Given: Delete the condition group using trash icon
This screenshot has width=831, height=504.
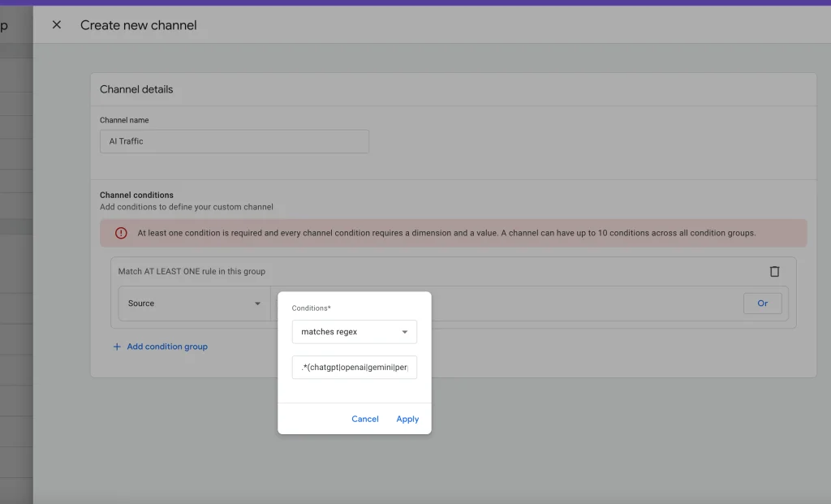Looking at the screenshot, I should (774, 271).
